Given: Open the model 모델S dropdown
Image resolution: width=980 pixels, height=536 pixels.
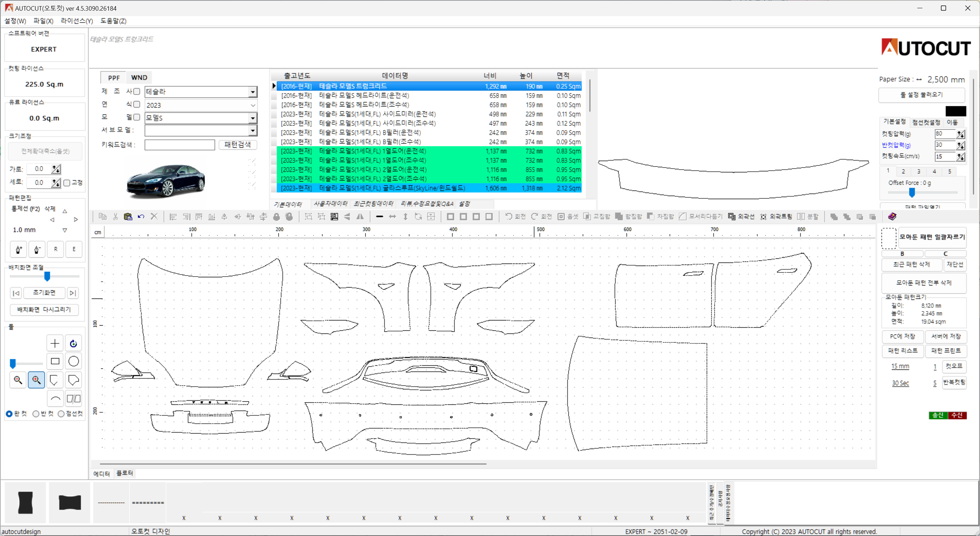Looking at the screenshot, I should tap(253, 118).
